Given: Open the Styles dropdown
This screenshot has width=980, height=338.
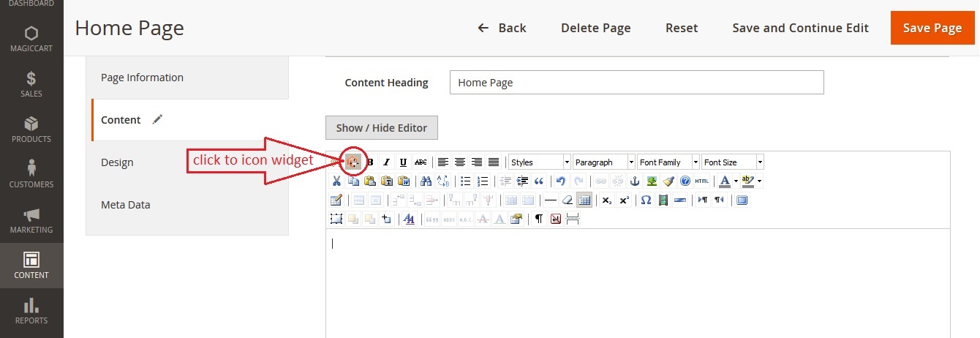Looking at the screenshot, I should [x=540, y=162].
